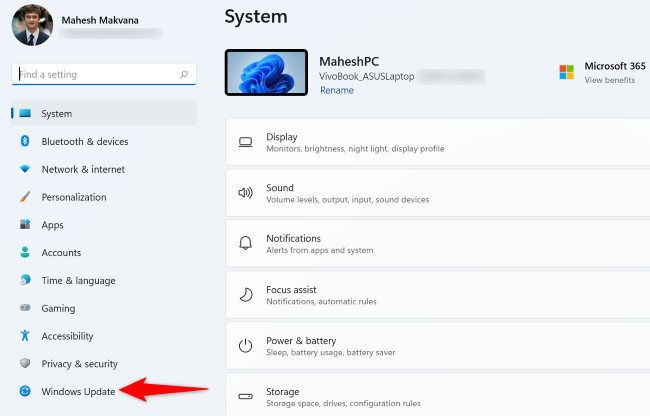
Task: Open Notifications settings row
Action: click(437, 244)
